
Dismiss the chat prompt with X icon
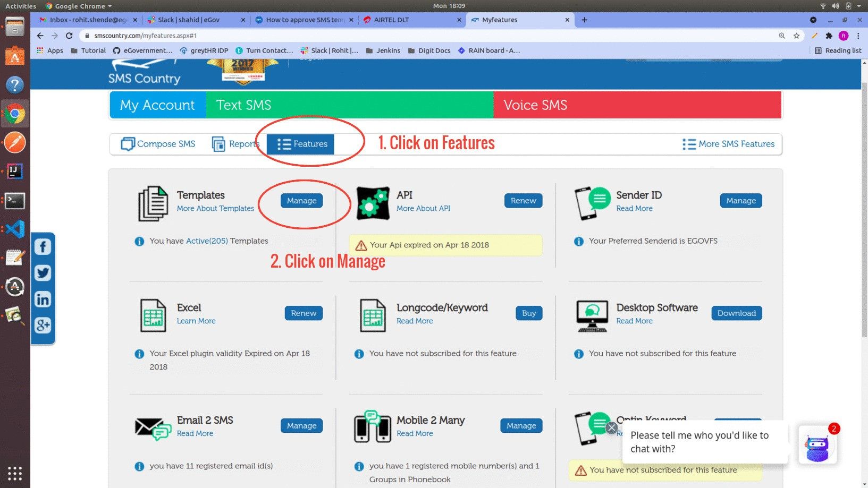coord(612,427)
